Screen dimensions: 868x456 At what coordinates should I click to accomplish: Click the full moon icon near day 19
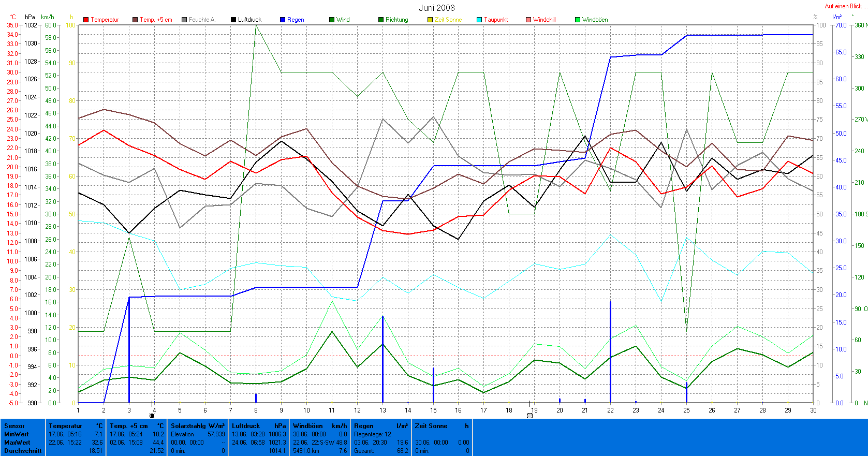529,416
